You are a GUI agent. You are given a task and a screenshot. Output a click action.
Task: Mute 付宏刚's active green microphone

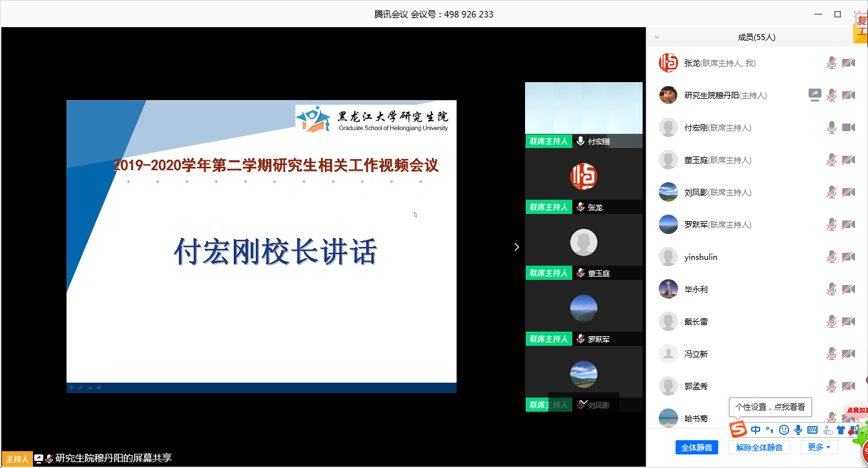[x=832, y=127]
